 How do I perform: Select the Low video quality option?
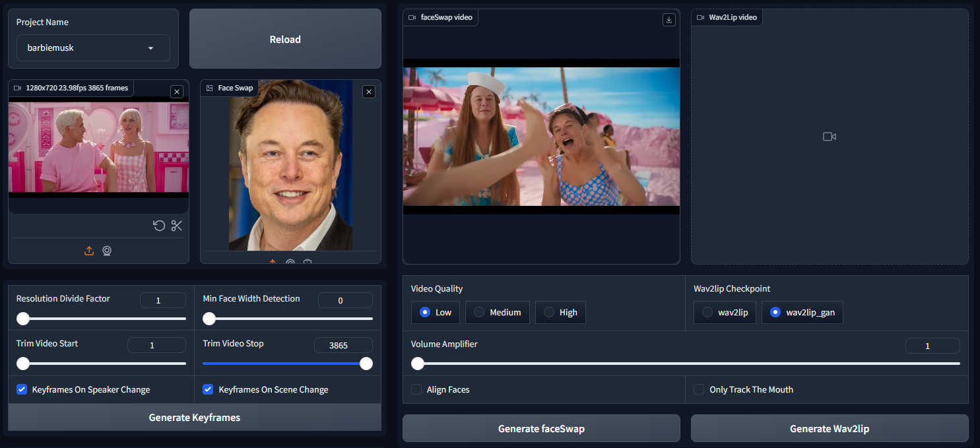pyautogui.click(x=436, y=313)
